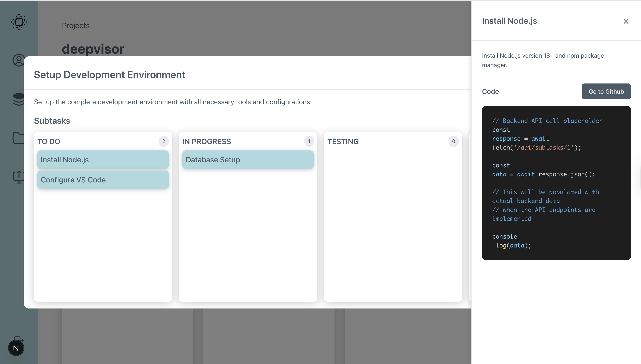Open the Database Setup subtask card

coord(248,160)
